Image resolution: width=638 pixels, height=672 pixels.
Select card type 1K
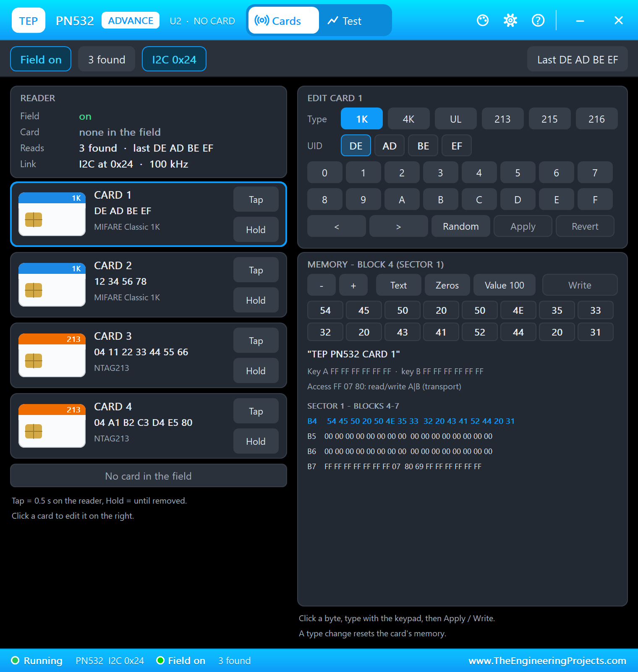pyautogui.click(x=362, y=118)
